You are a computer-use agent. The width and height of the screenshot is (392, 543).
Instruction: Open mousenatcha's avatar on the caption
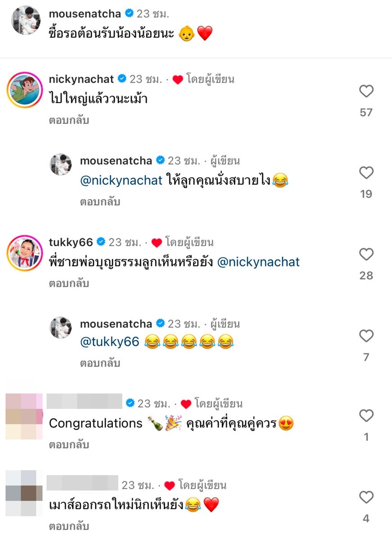(x=26, y=20)
